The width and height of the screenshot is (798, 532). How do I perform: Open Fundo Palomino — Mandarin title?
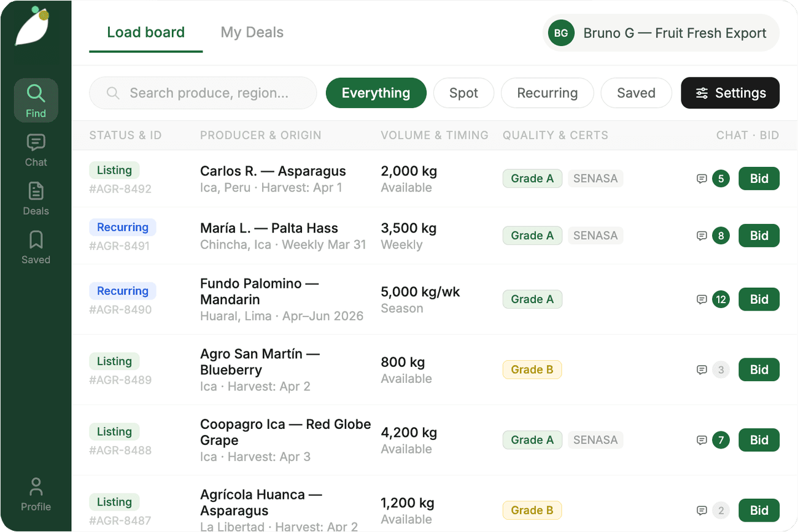(260, 291)
